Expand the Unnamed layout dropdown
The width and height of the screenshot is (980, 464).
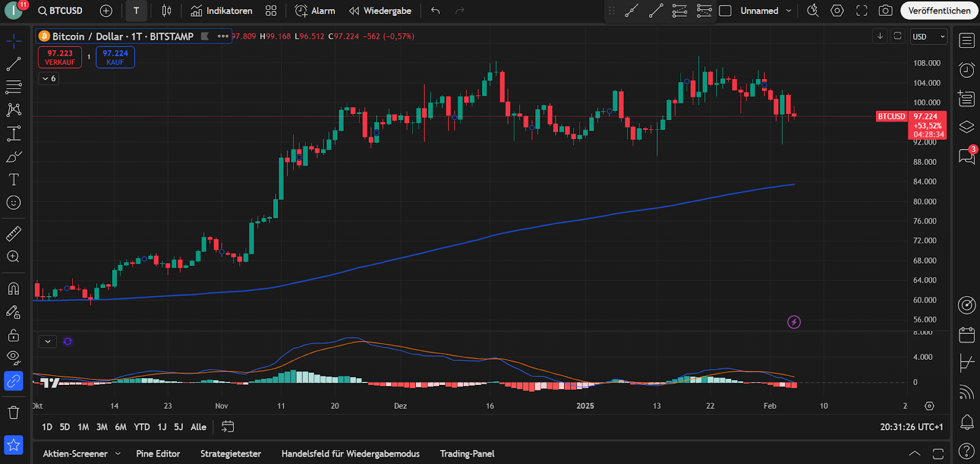pyautogui.click(x=789, y=10)
